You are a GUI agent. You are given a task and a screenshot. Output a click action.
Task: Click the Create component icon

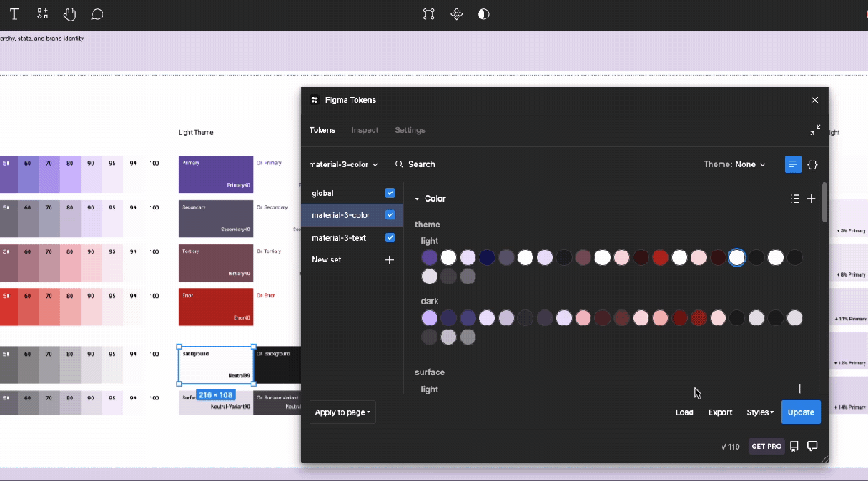coord(456,14)
